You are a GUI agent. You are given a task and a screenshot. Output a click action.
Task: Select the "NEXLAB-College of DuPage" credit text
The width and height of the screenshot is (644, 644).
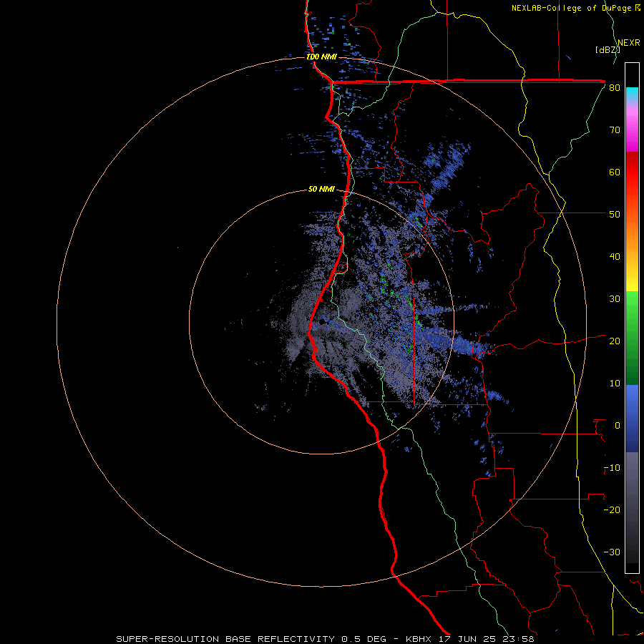coord(572,8)
